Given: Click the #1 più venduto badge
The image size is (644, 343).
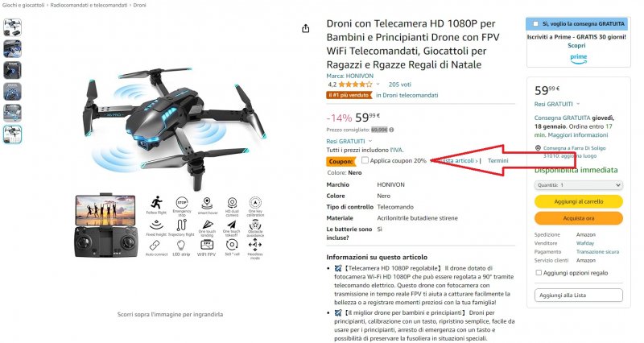Looking at the screenshot, I should coord(349,95).
